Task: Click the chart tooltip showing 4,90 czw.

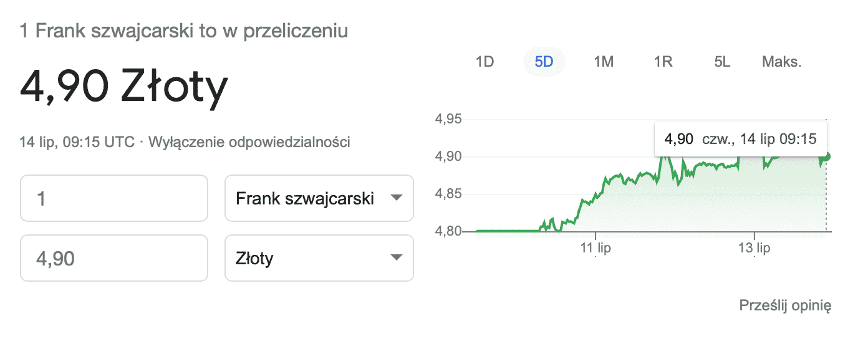Action: pyautogui.click(x=741, y=139)
